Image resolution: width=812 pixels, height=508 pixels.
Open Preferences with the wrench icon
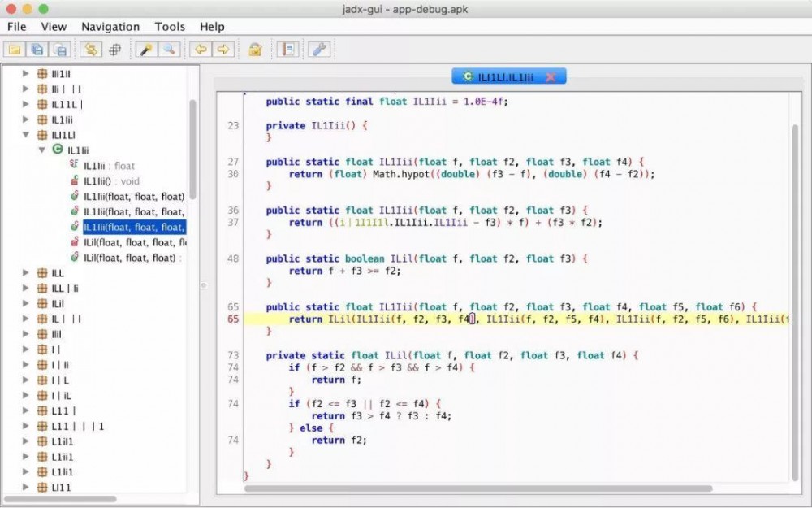319,50
